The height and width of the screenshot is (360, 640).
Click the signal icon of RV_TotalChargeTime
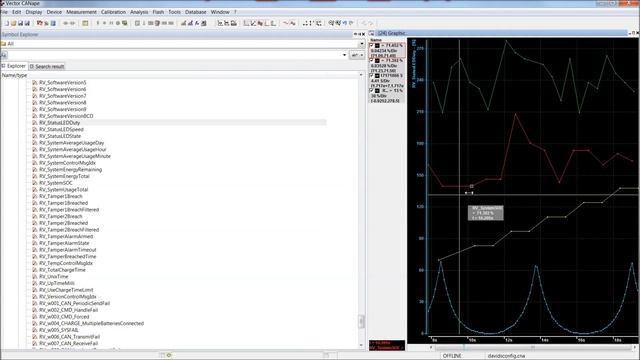[x=35, y=270]
